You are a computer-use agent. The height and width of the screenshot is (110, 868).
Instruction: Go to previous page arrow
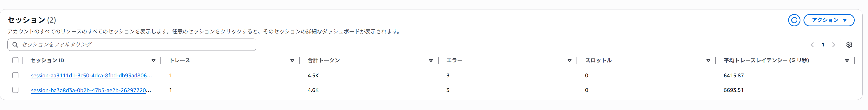coord(812,45)
